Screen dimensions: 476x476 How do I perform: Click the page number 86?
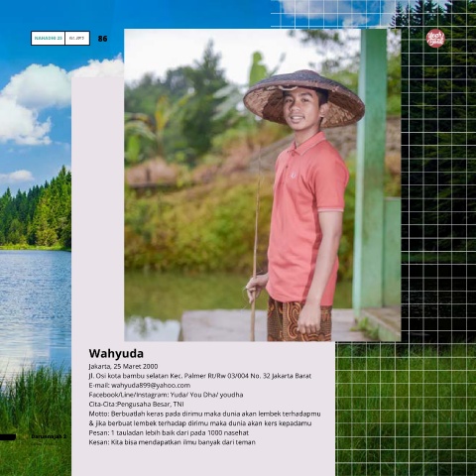point(102,39)
